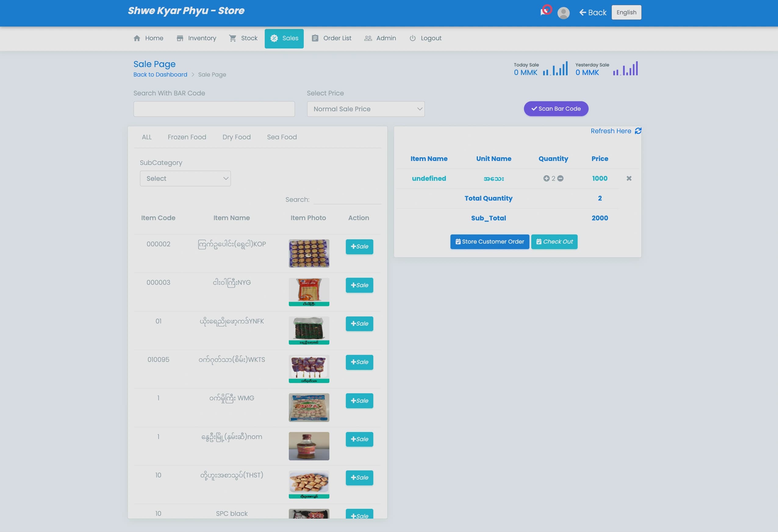
Task: Open the Admin users icon
Action: (367, 38)
